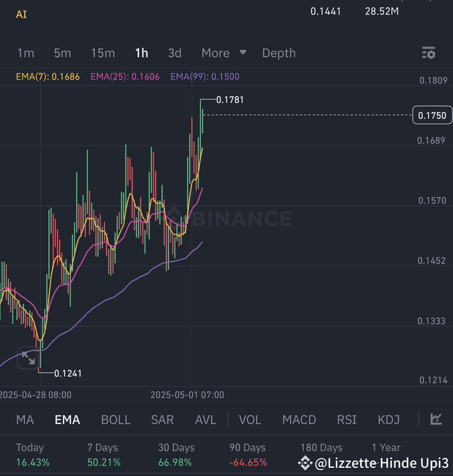
Task: Select the MA indicator
Action: point(25,419)
